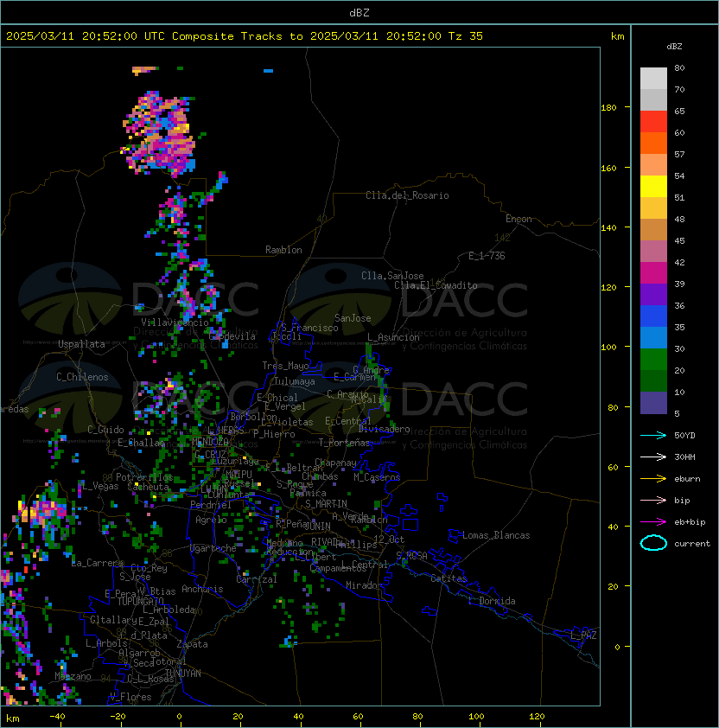Screen dimensions: 719x728
Task: Click the 'TUPUNGATO' map label
Action: tap(140, 601)
